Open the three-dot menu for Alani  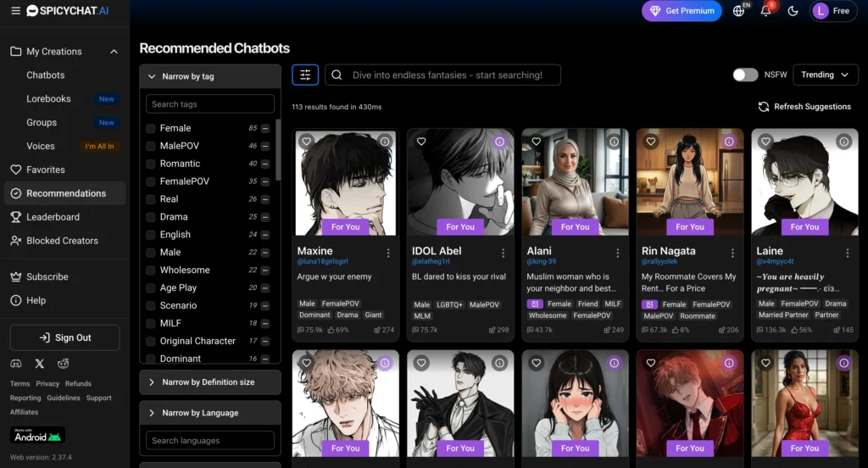(x=618, y=253)
